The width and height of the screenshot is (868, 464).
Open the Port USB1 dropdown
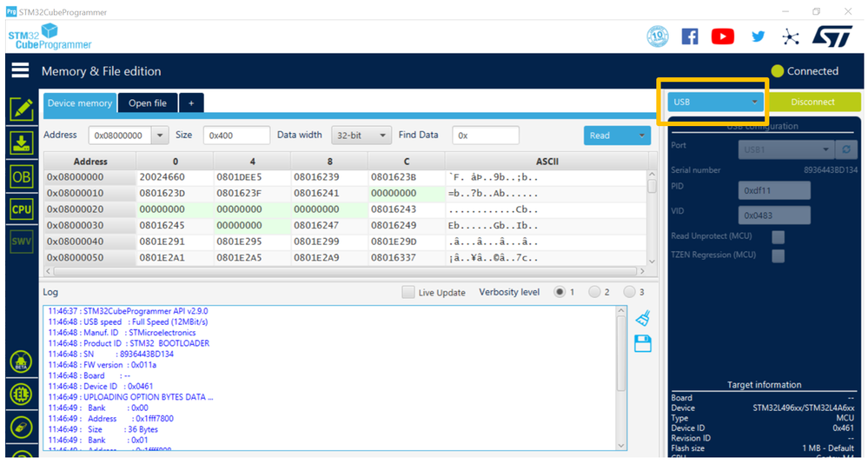tap(786, 149)
